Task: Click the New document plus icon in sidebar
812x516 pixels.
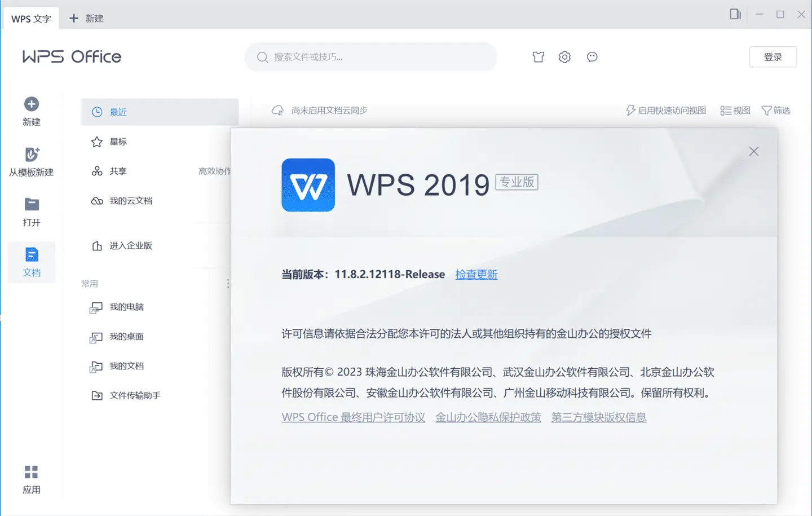Action: (x=32, y=104)
